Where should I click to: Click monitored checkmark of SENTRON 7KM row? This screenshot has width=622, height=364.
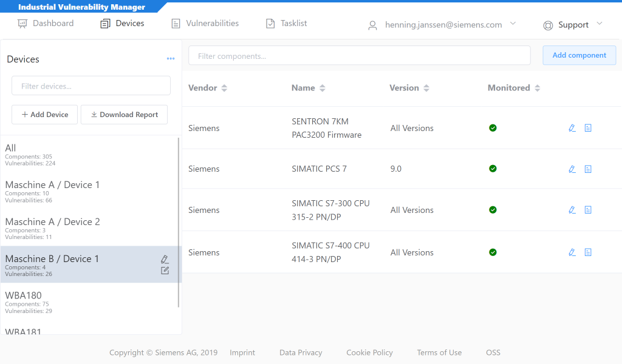tap(493, 128)
